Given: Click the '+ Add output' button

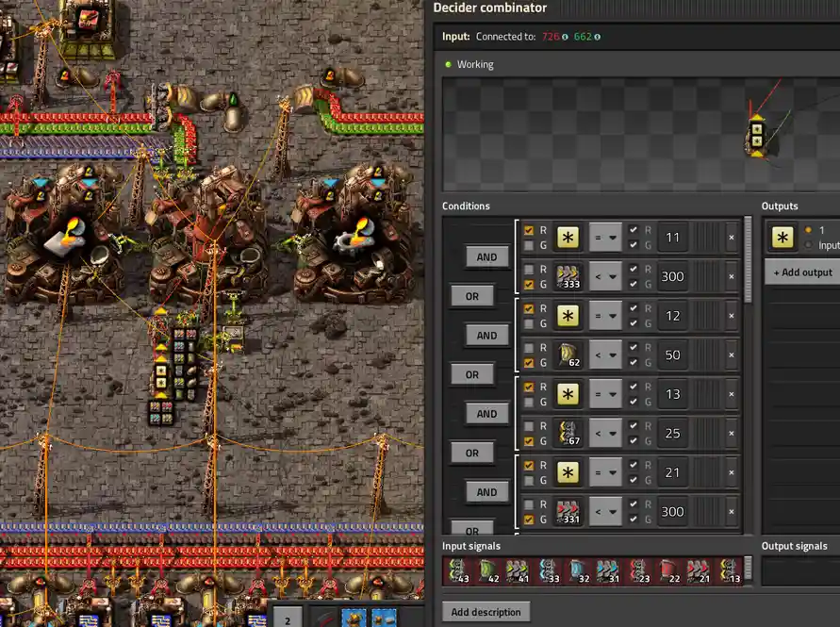Looking at the screenshot, I should [802, 272].
